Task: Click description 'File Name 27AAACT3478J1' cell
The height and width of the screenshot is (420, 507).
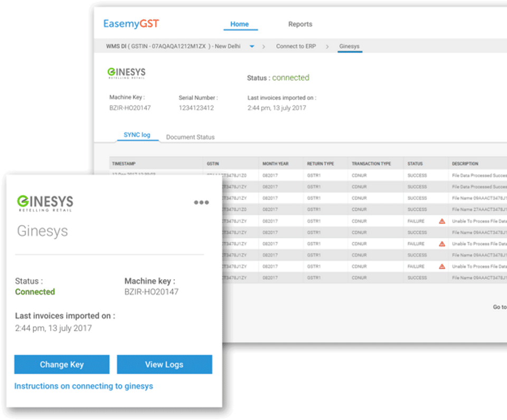Action: (x=479, y=209)
